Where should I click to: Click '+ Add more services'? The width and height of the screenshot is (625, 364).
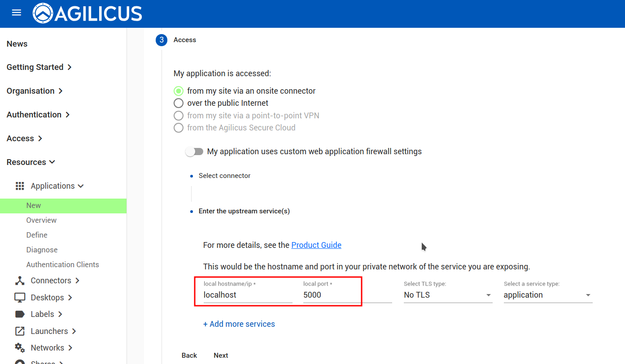tap(239, 324)
